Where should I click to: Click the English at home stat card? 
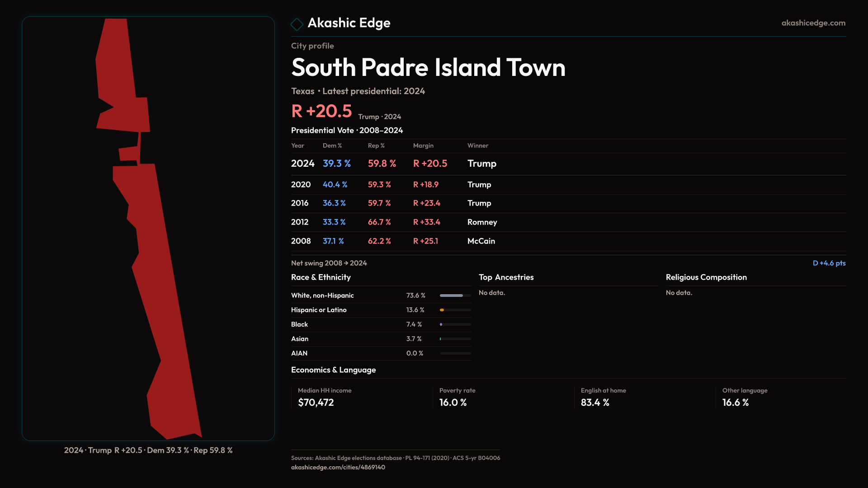pyautogui.click(x=603, y=397)
